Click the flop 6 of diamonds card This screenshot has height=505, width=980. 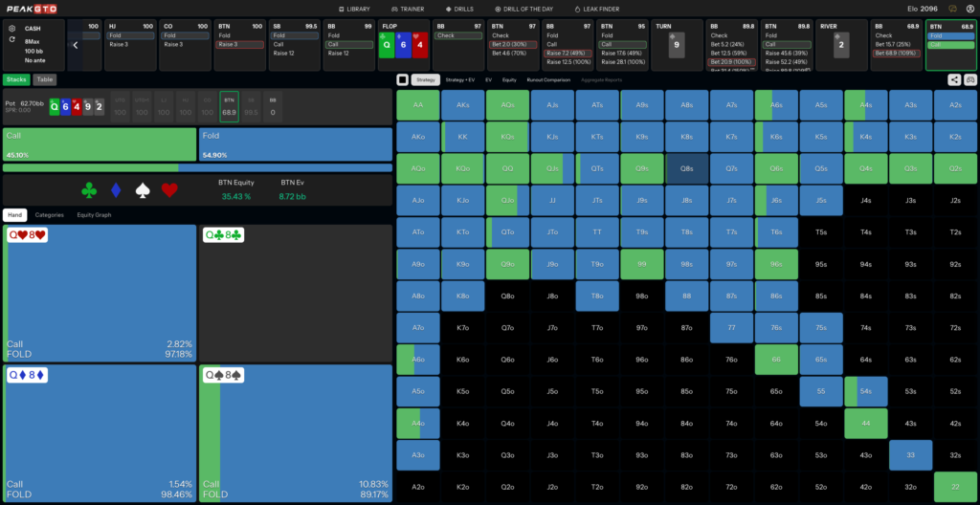[x=403, y=45]
